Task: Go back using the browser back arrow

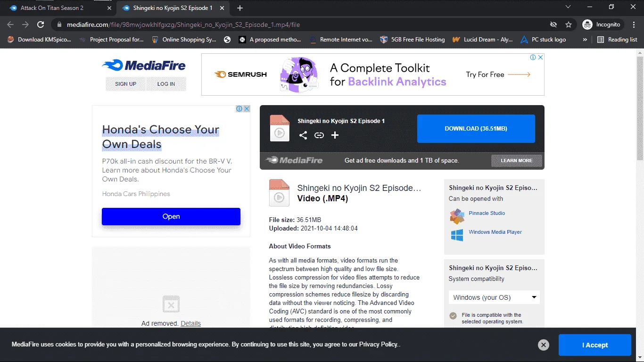Action: (x=10, y=25)
